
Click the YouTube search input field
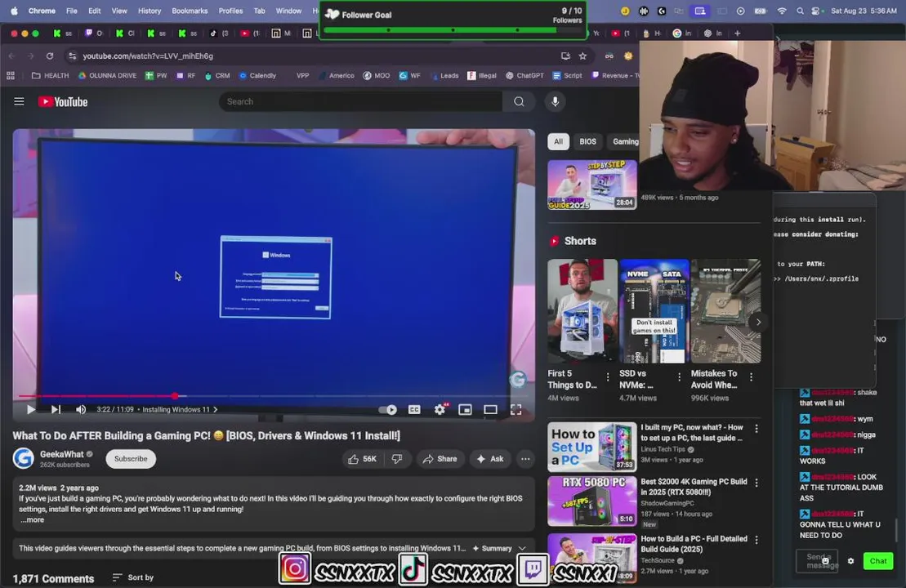(360, 101)
